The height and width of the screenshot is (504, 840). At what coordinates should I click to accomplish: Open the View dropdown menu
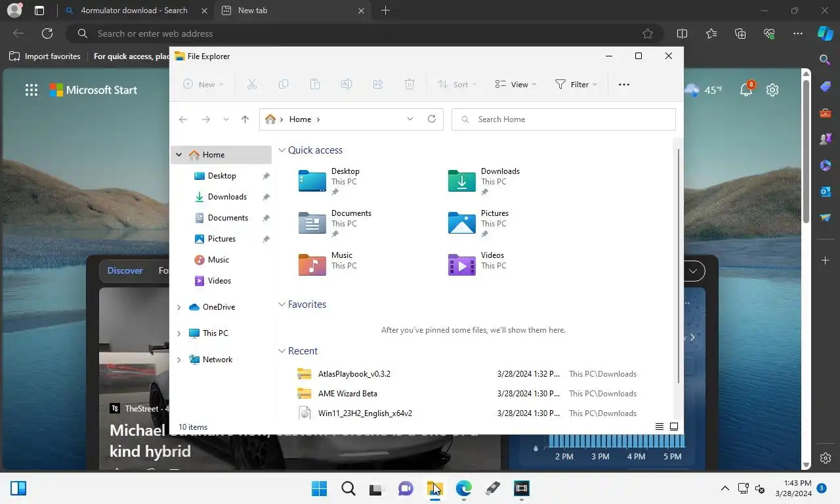coord(516,84)
